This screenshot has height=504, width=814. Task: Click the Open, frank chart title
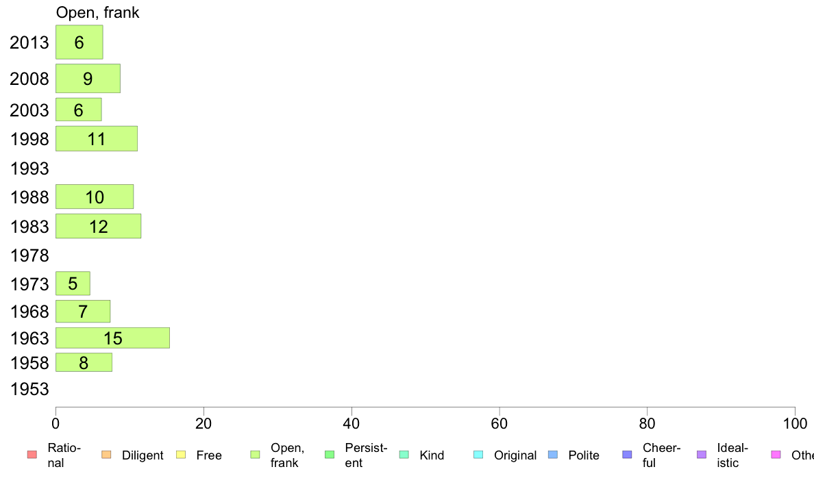(97, 12)
